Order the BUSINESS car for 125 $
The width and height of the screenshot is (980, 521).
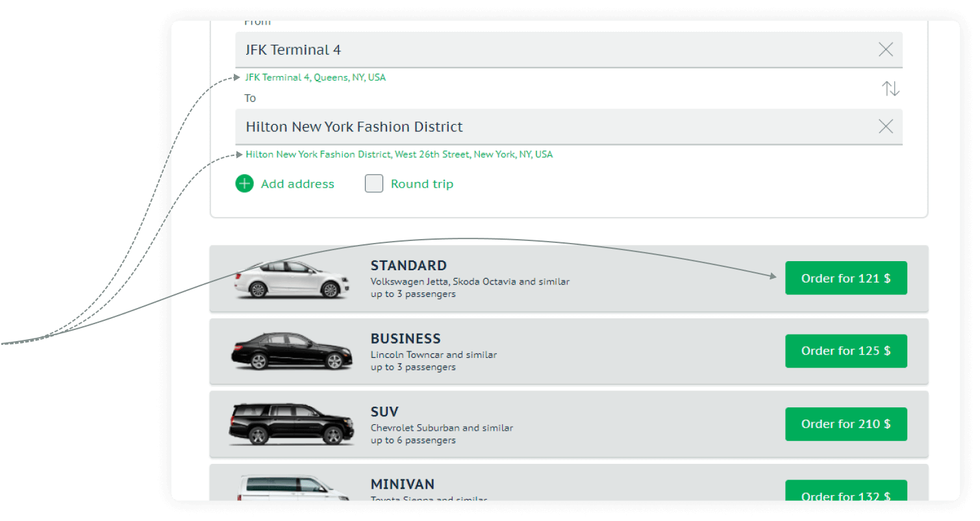point(846,351)
